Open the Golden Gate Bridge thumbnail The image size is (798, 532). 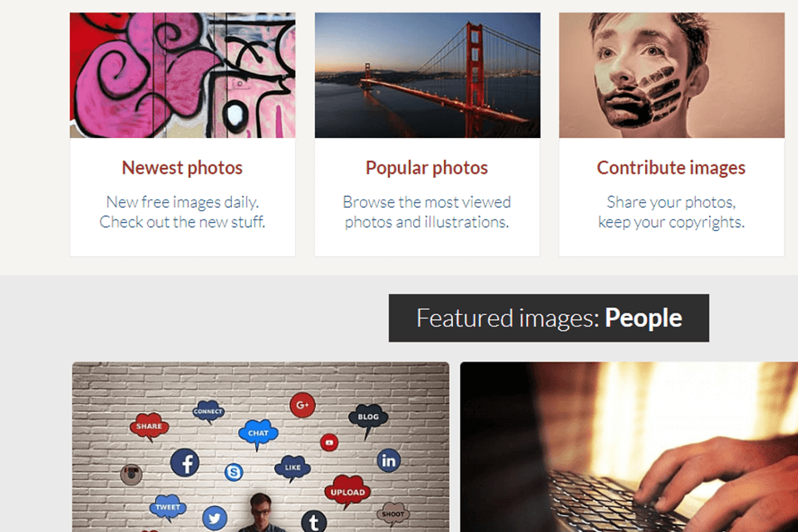(427, 75)
